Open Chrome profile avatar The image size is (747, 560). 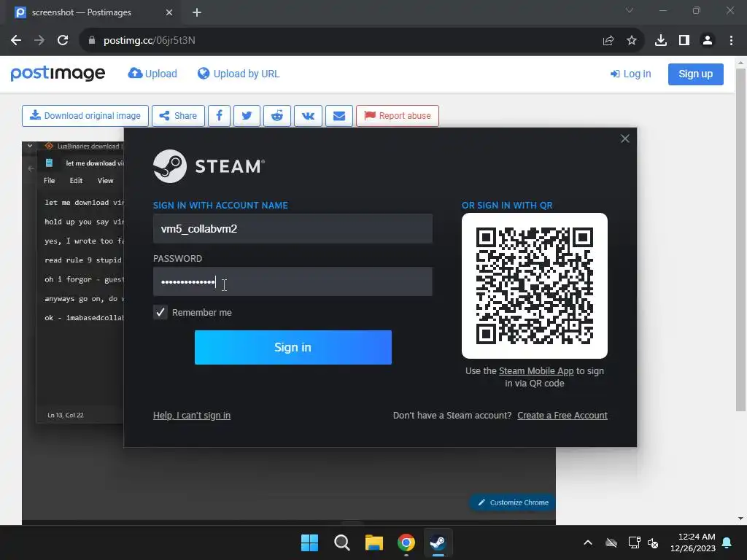point(708,41)
